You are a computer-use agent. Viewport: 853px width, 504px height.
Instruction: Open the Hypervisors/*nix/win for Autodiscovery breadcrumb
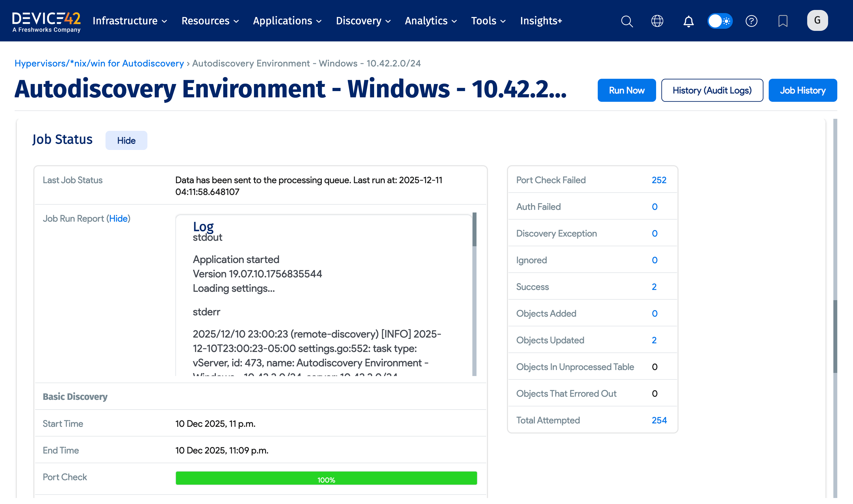[99, 64]
